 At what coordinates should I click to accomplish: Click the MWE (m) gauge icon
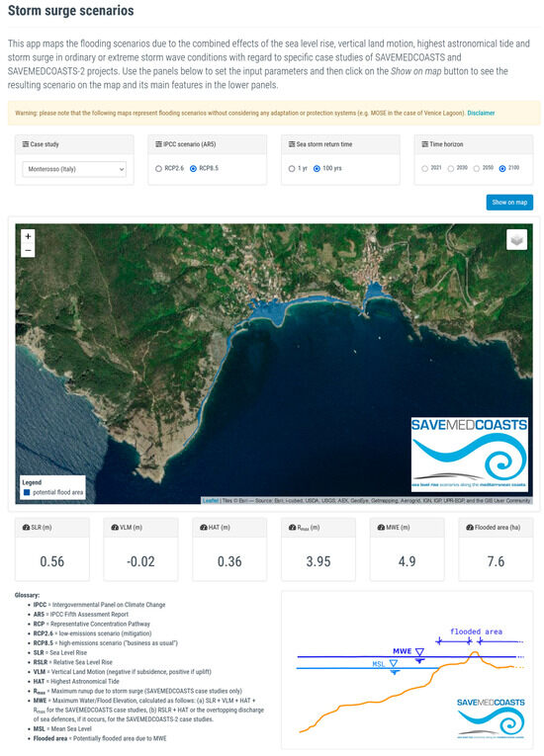(382, 528)
